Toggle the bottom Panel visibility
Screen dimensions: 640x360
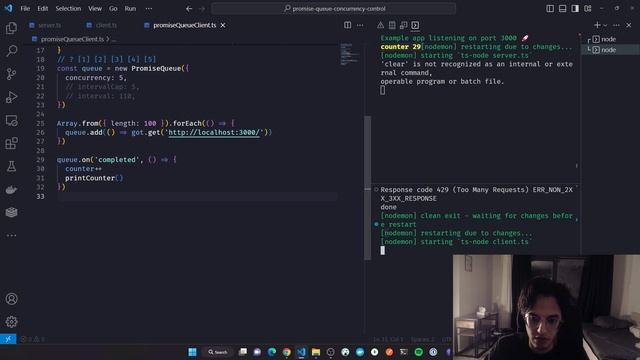click(x=562, y=9)
